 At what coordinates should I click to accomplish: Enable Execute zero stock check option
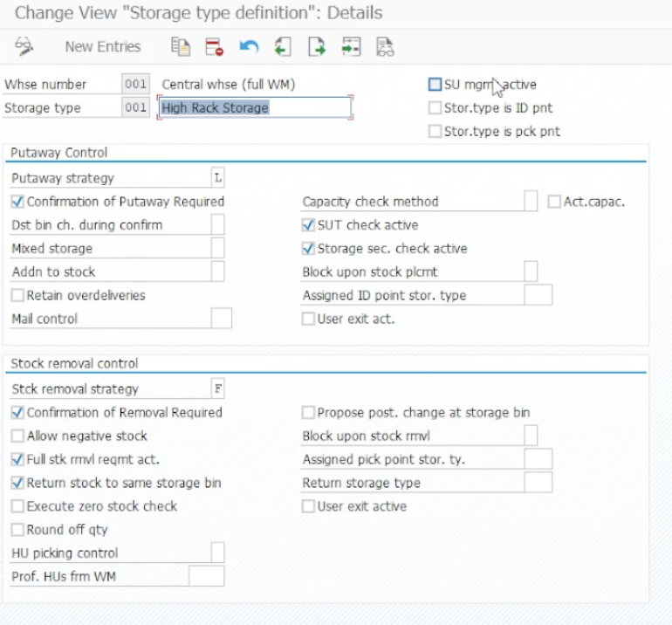point(18,506)
